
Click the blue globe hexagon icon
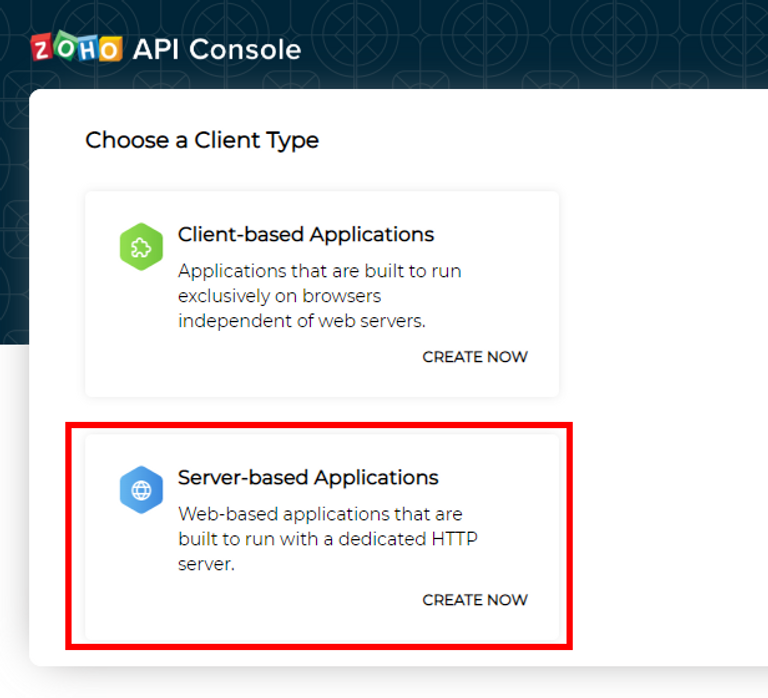(141, 490)
